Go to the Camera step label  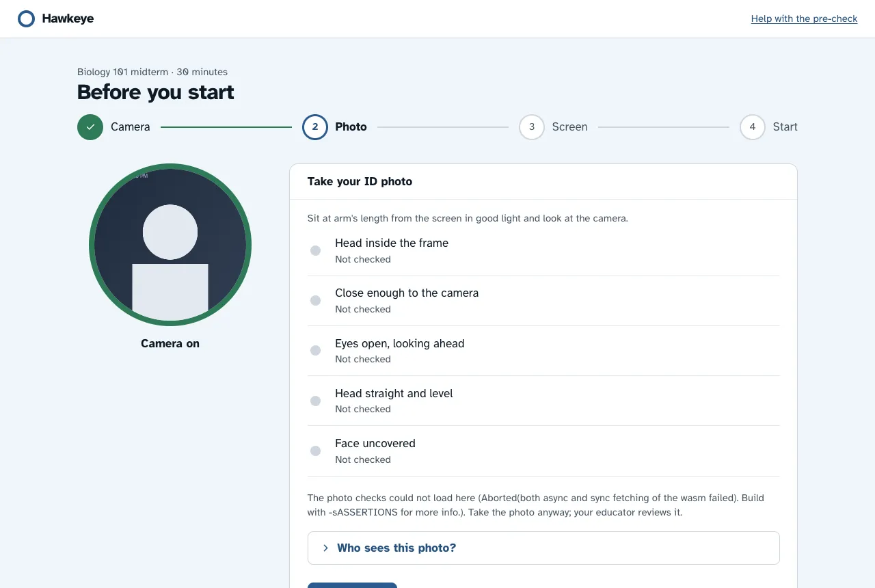(131, 127)
